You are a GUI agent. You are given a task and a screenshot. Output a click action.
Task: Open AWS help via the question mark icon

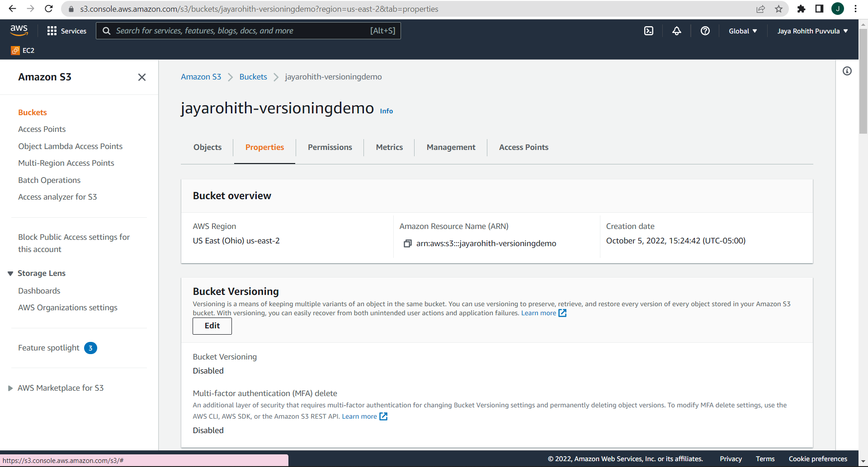pos(705,31)
